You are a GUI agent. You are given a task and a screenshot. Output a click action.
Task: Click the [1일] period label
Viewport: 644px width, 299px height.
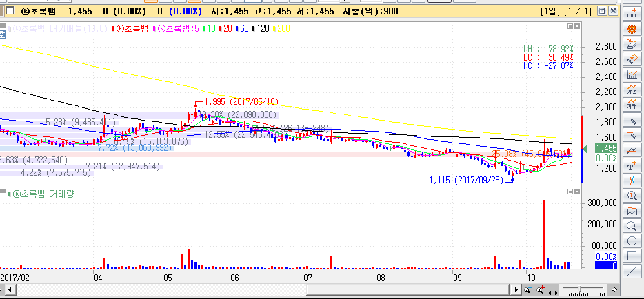551,12
